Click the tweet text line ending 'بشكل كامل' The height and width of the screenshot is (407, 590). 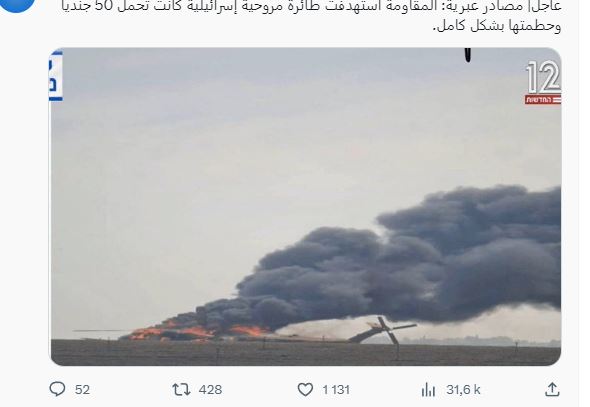[497, 26]
